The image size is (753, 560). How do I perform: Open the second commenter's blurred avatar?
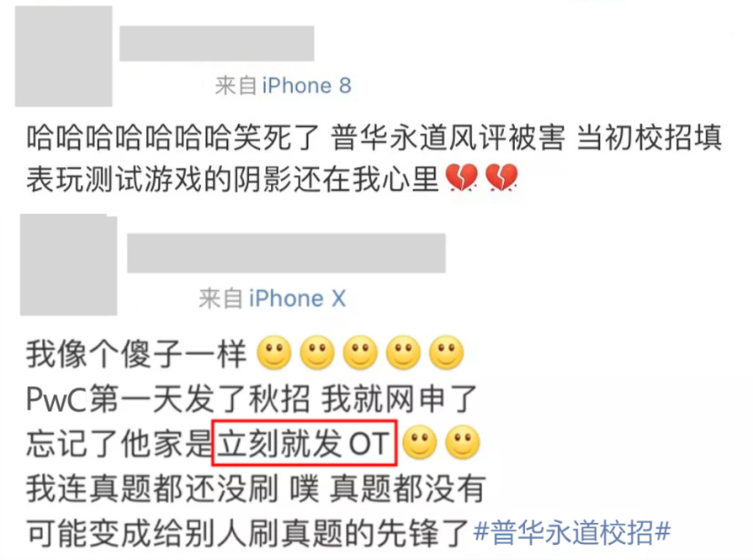(69, 265)
